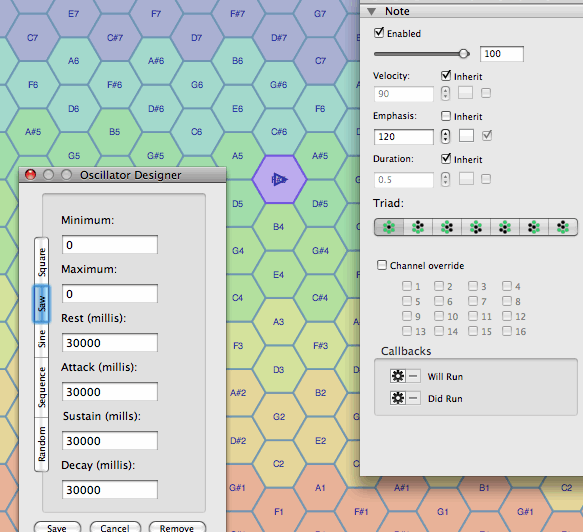Screen dimensions: 583x532
Task: Click the Decay (millis) input field
Action: [x=110, y=490]
